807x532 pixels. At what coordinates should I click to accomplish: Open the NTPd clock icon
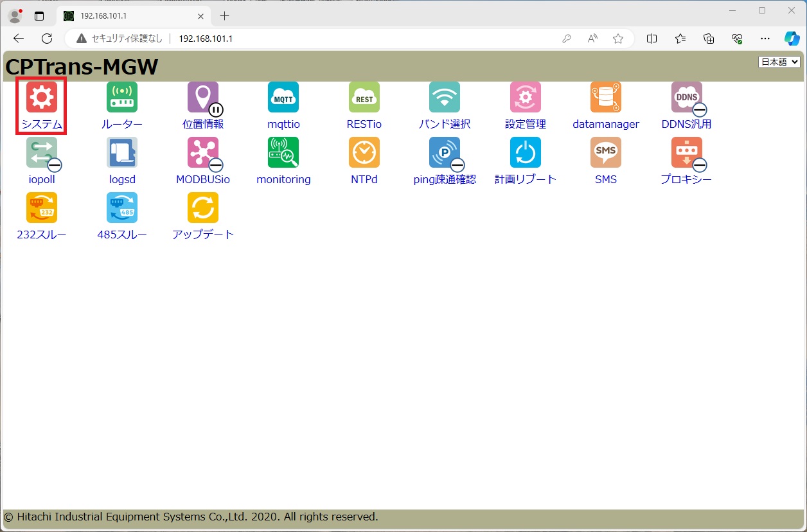[x=364, y=152]
